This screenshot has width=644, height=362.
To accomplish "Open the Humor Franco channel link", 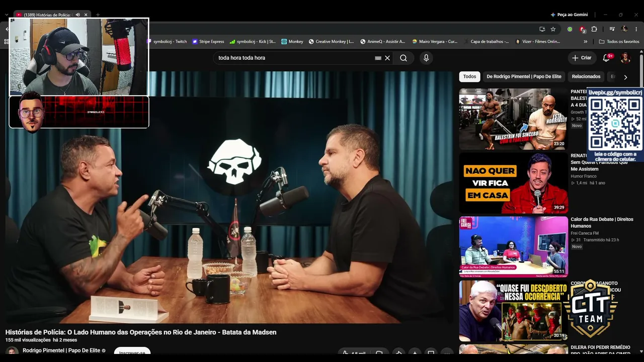I will tap(584, 176).
